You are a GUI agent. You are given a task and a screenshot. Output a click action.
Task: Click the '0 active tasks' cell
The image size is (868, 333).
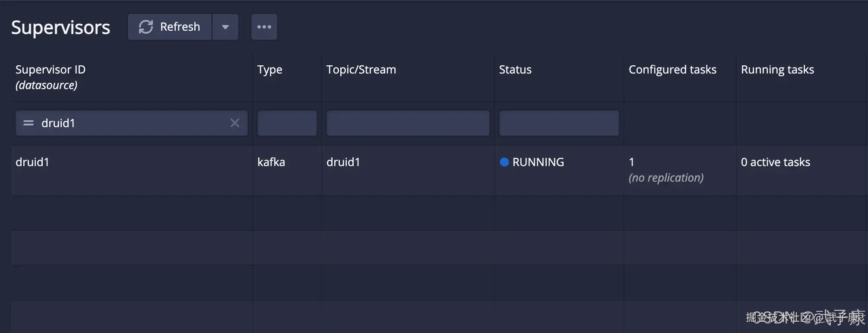776,162
